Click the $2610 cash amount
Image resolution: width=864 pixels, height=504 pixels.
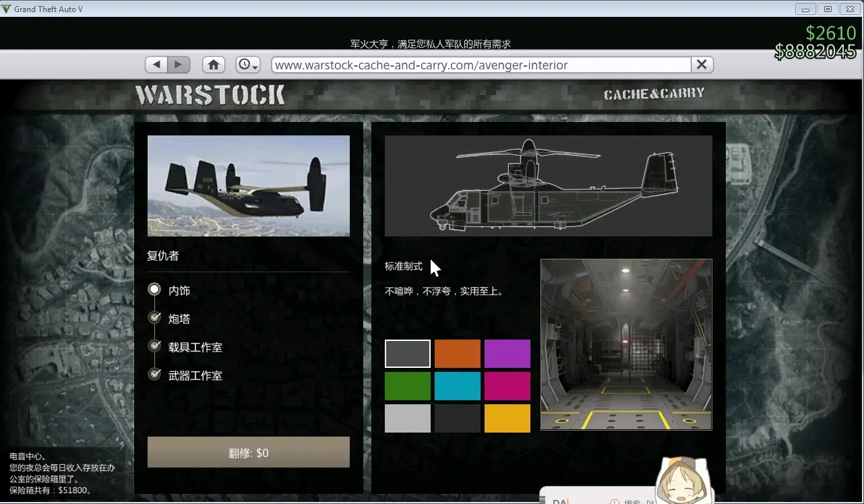click(831, 34)
